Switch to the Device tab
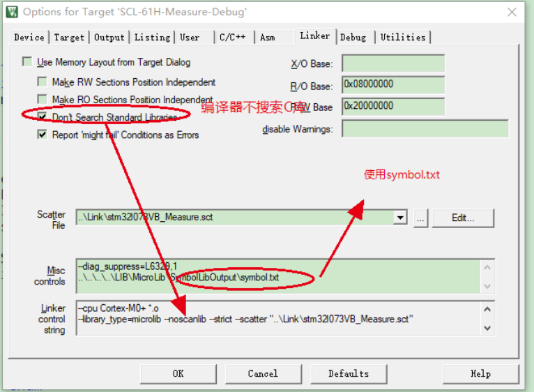 29,37
